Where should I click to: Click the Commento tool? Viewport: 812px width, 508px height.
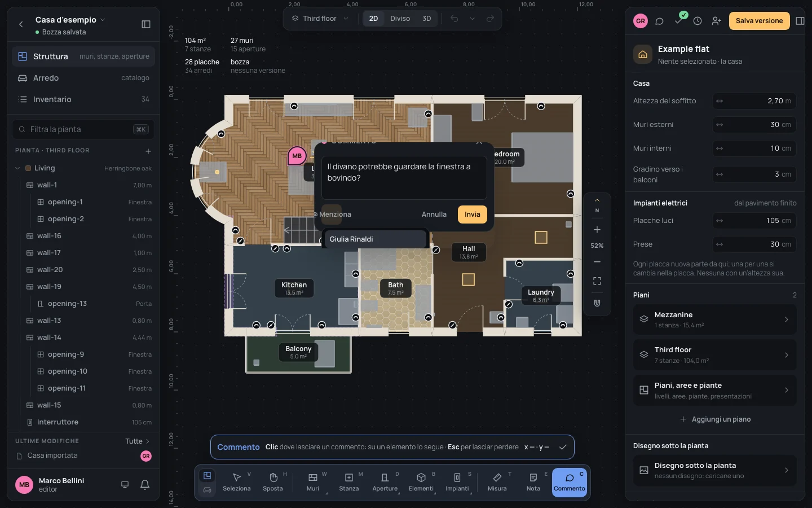570,482
